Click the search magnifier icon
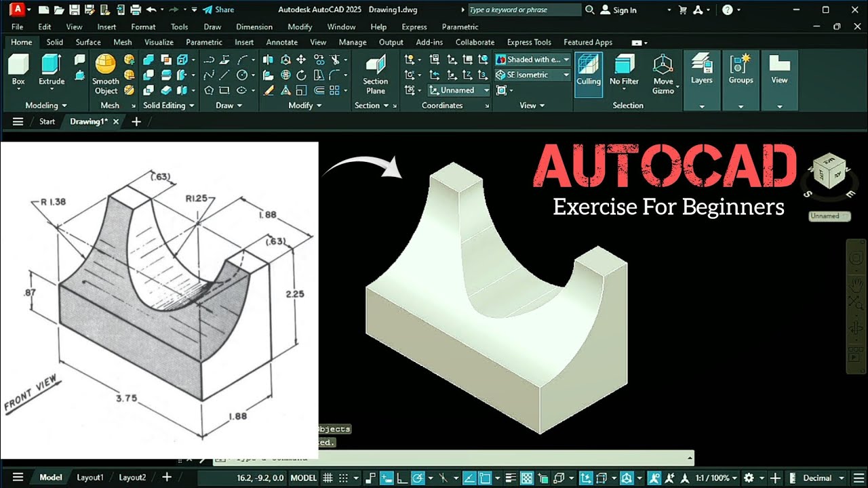This screenshot has width=868, height=488. coord(589,9)
